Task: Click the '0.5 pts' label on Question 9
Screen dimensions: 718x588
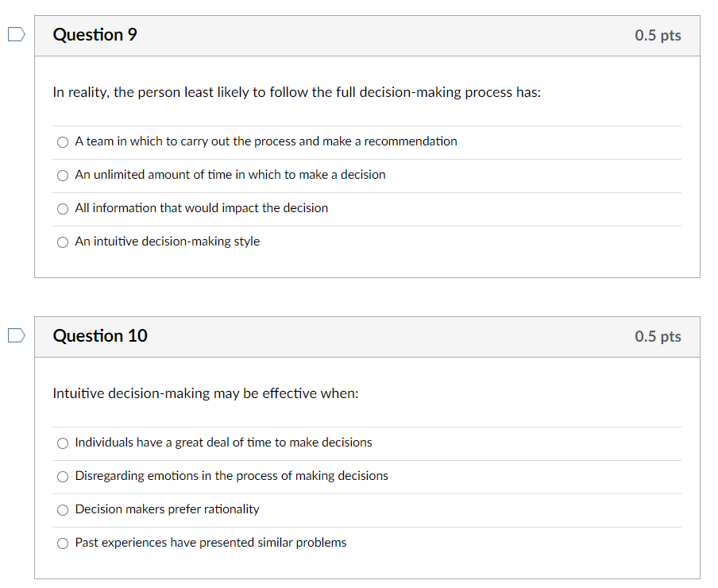Action: 658,35
